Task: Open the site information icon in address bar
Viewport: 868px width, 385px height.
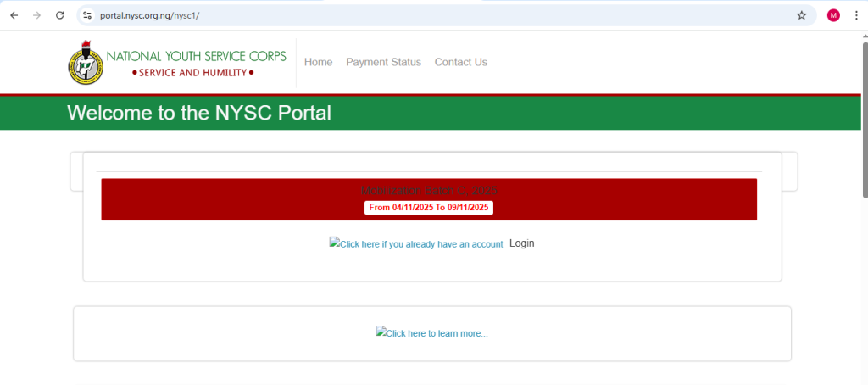Action: pyautogui.click(x=87, y=15)
